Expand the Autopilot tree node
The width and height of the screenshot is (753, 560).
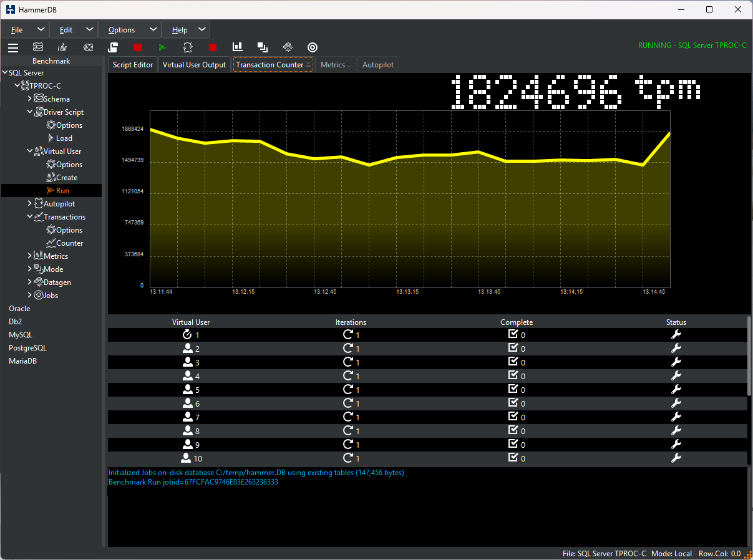(x=30, y=204)
